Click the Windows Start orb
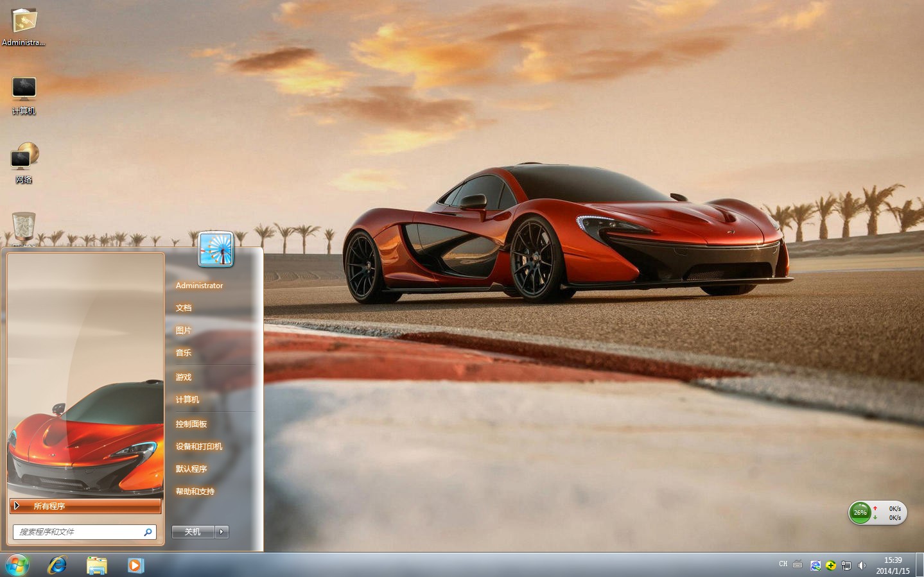The image size is (924, 577). pos(17,565)
